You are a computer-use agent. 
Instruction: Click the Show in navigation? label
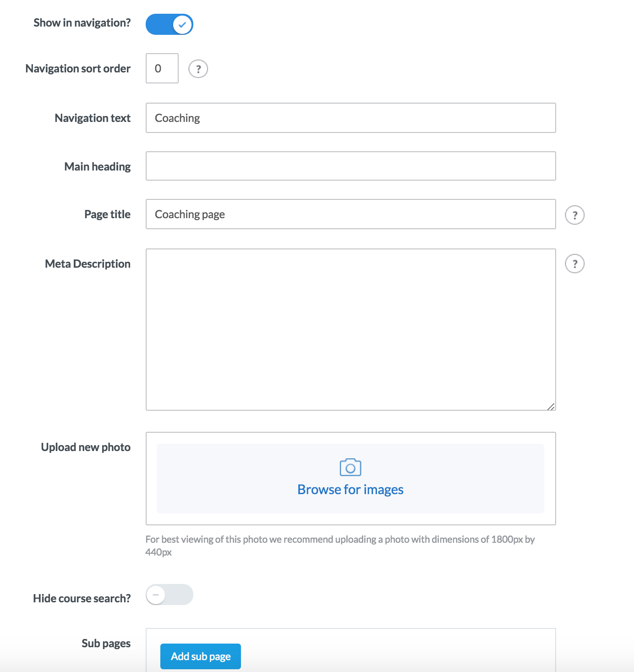coord(82,23)
